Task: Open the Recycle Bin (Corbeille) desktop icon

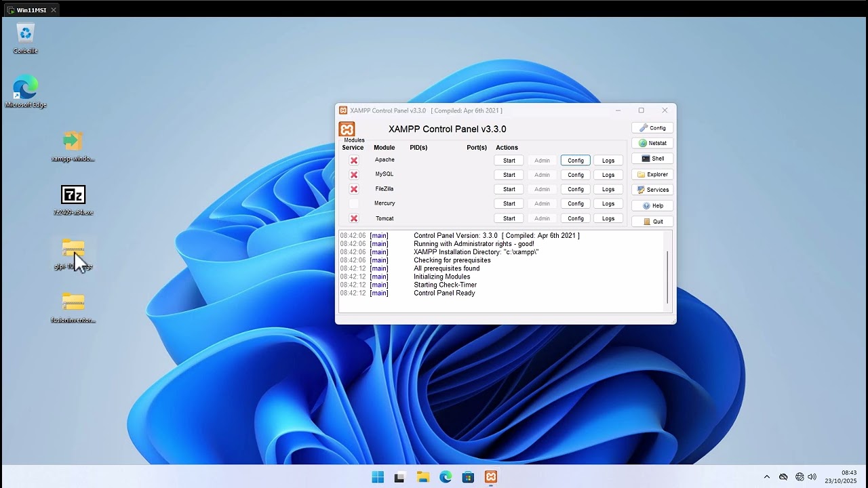Action: pos(26,39)
